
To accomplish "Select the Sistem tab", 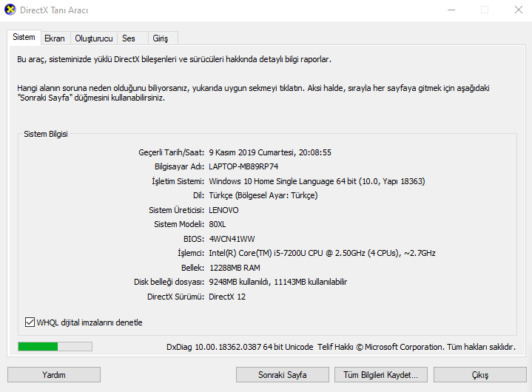I will [x=24, y=37].
